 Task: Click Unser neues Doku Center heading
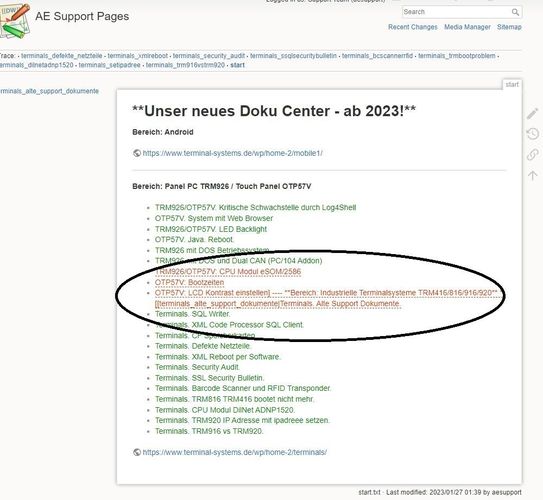point(274,111)
